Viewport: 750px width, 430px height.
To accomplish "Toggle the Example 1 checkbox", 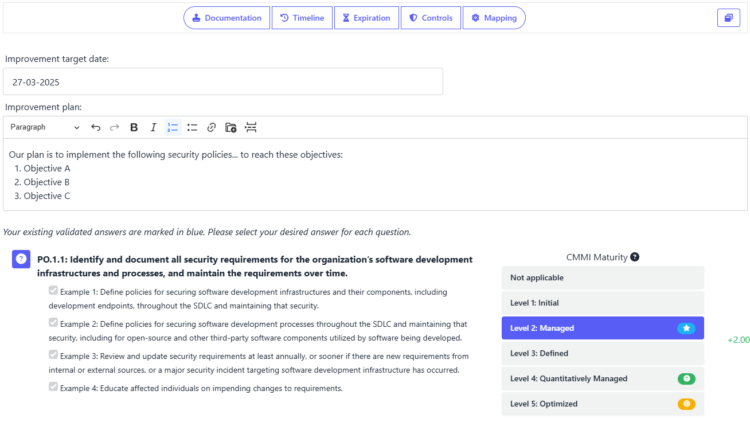I will click(x=53, y=290).
